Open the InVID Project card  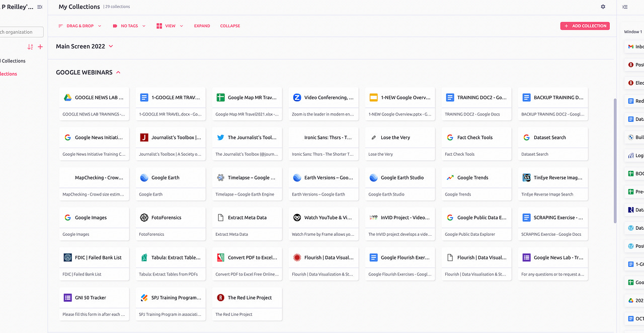pyautogui.click(x=400, y=224)
